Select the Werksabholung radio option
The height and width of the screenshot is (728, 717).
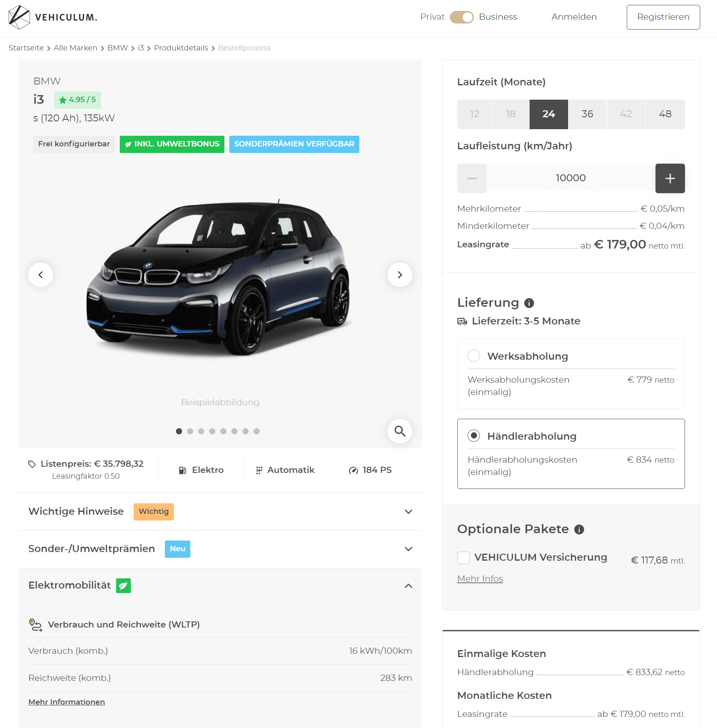coord(474,356)
